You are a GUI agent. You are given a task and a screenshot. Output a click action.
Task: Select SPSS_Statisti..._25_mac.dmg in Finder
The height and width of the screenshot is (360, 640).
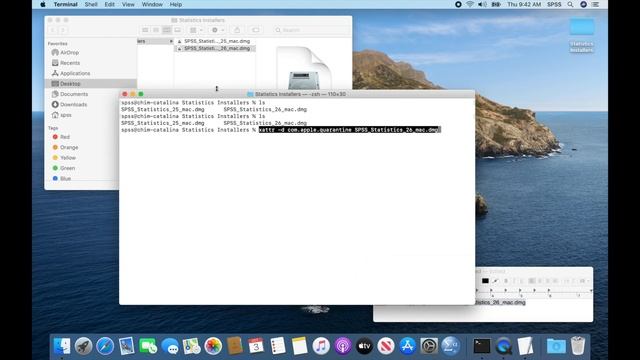pyautogui.click(x=214, y=41)
